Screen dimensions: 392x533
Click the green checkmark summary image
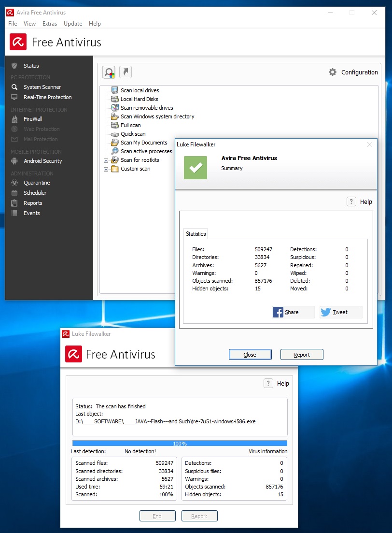click(x=196, y=167)
